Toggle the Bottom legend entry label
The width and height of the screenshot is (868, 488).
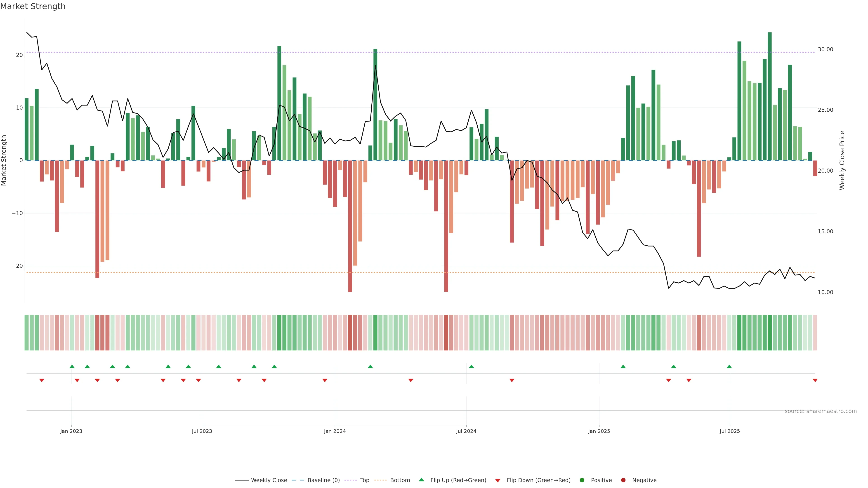400,480
